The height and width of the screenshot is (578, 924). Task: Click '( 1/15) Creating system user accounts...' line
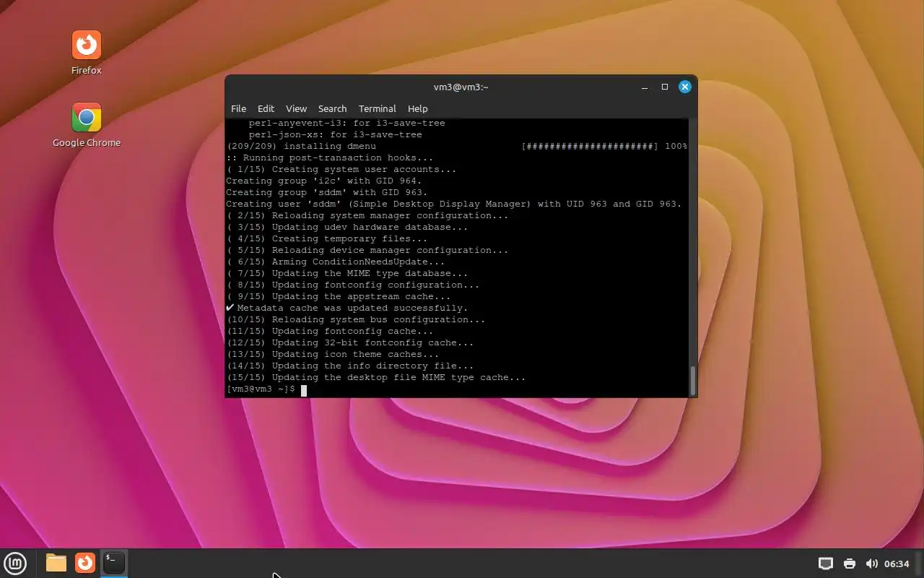[341, 170]
